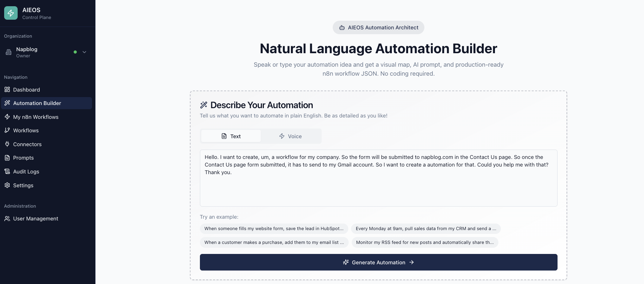
Task: Click the 'Organization' sidebar section label
Action: point(18,36)
